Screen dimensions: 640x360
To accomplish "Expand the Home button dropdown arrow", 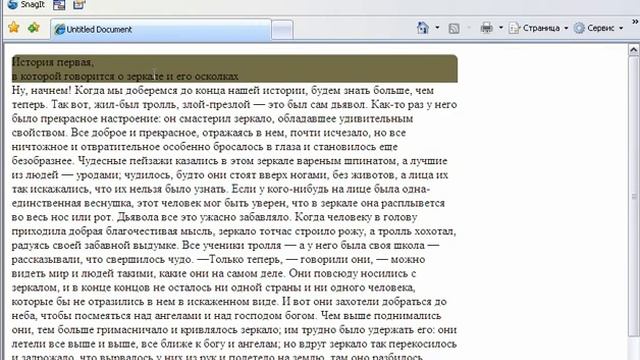I will pos(437,28).
